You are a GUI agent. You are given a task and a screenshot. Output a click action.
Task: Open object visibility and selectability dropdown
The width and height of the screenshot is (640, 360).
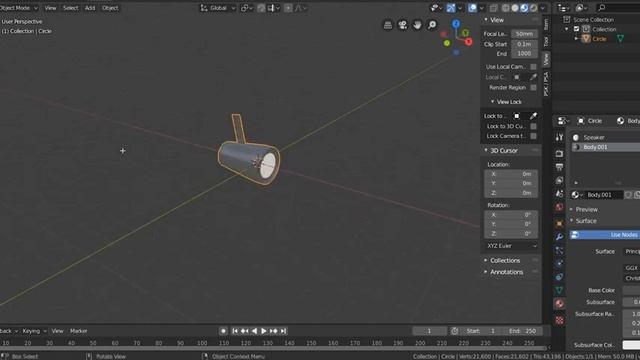[x=436, y=8]
